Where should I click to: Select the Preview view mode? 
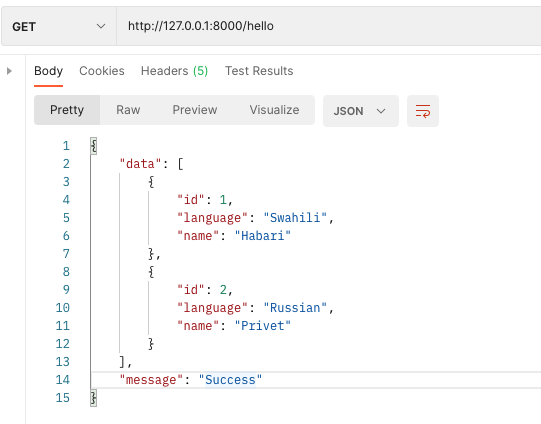[195, 110]
